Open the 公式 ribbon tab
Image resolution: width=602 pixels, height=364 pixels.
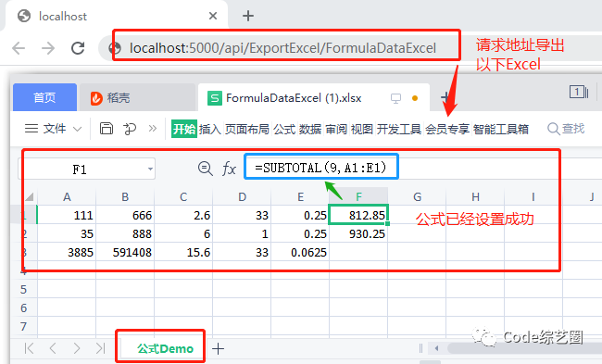click(x=284, y=129)
